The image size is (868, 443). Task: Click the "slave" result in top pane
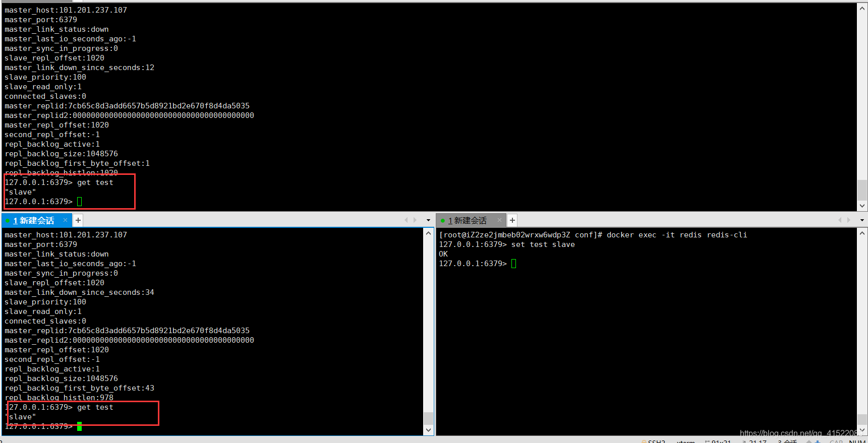click(x=20, y=192)
